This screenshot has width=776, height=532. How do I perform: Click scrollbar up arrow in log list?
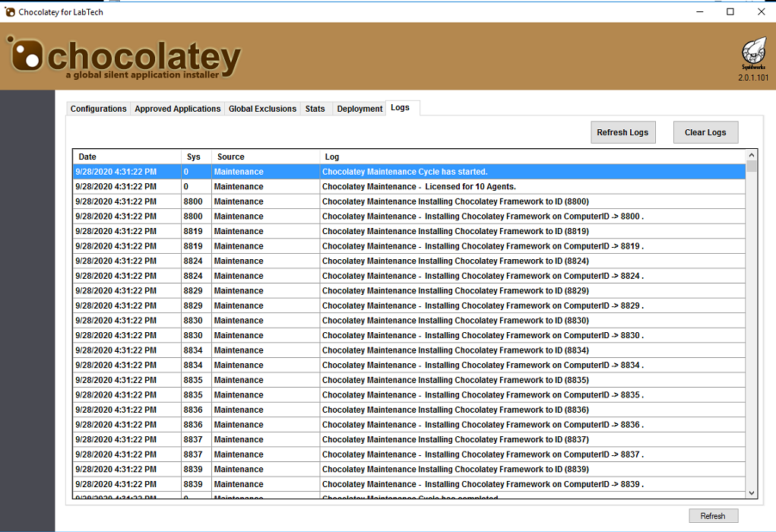752,154
